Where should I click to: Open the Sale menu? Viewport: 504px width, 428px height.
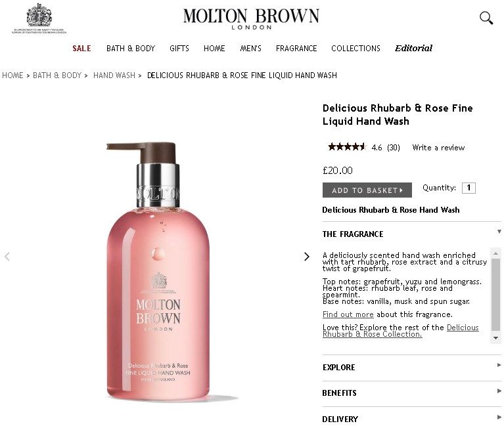(x=81, y=49)
